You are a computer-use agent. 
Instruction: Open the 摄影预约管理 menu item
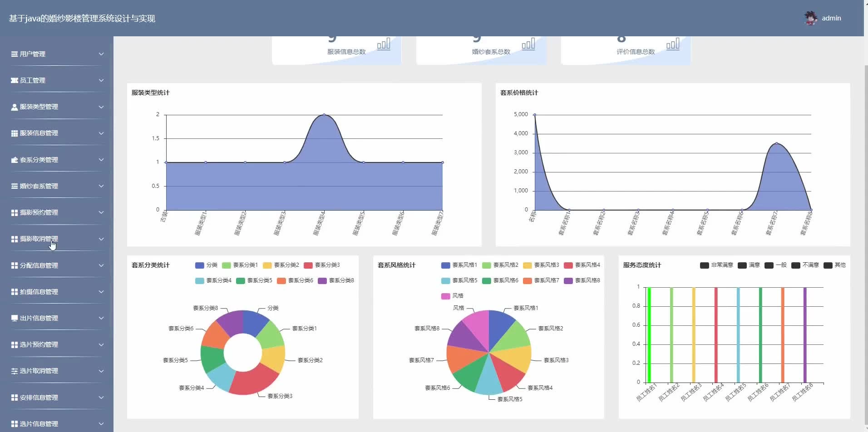pos(39,212)
